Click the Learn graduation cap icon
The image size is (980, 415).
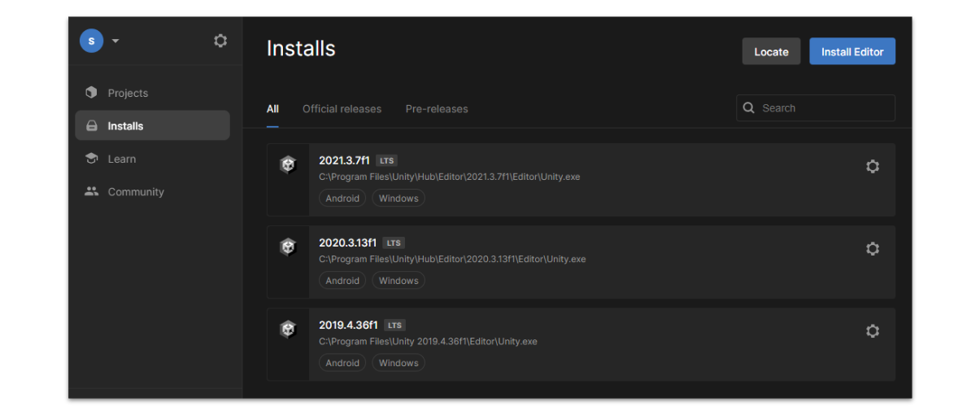pos(91,159)
